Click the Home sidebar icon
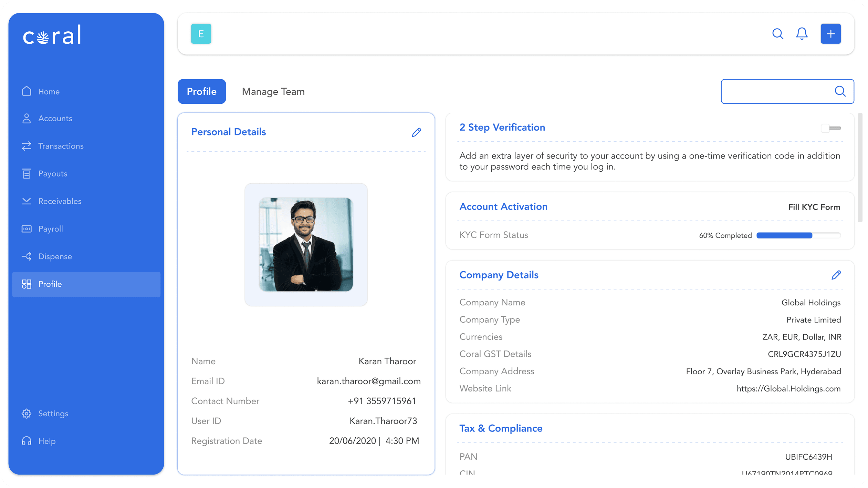The height and width of the screenshot is (488, 868). tap(27, 91)
